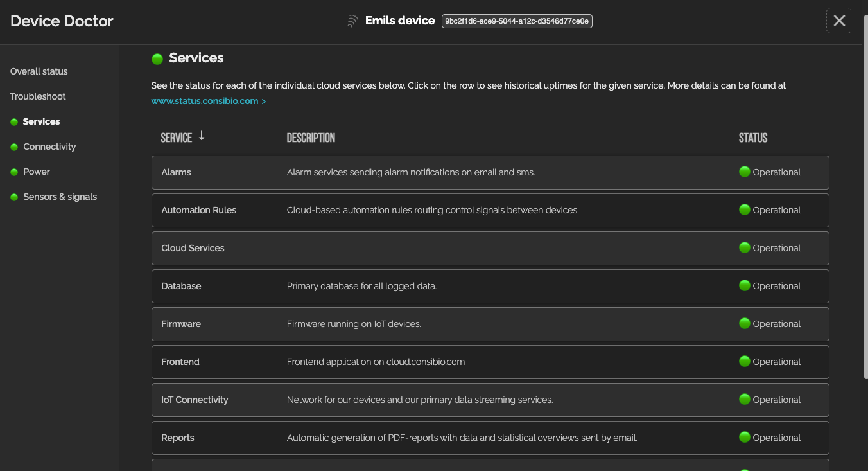Click Operational text in Database row
Viewport: 868px width, 471px height.
point(777,286)
